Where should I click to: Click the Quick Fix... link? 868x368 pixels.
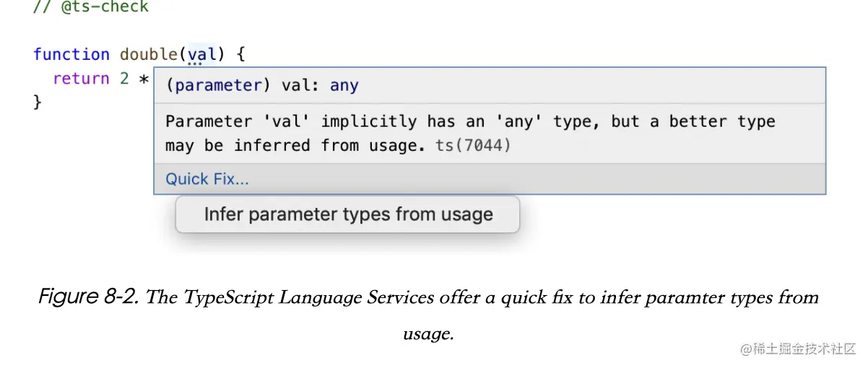point(207,179)
